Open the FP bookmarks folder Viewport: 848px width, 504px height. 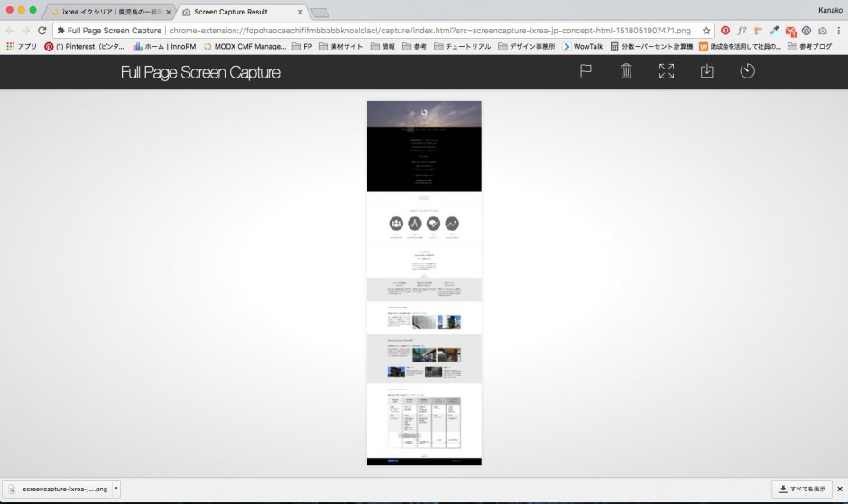(x=301, y=46)
